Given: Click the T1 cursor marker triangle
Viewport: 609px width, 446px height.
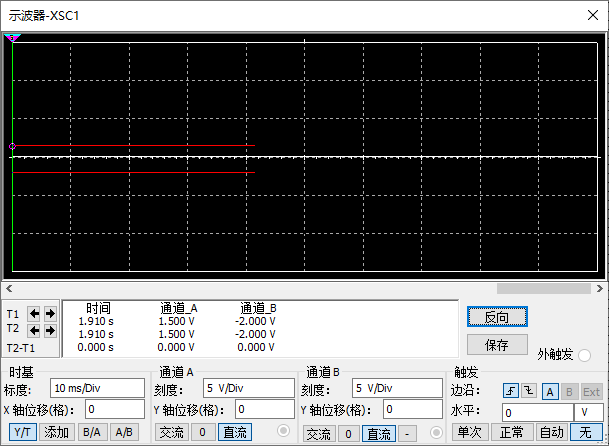Looking at the screenshot, I should [x=12, y=38].
